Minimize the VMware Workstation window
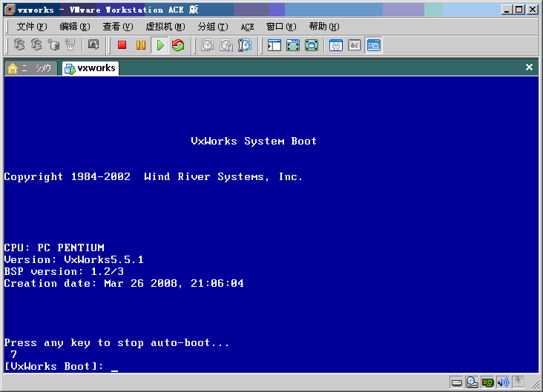Viewport: 543px width, 392px height. (x=507, y=10)
